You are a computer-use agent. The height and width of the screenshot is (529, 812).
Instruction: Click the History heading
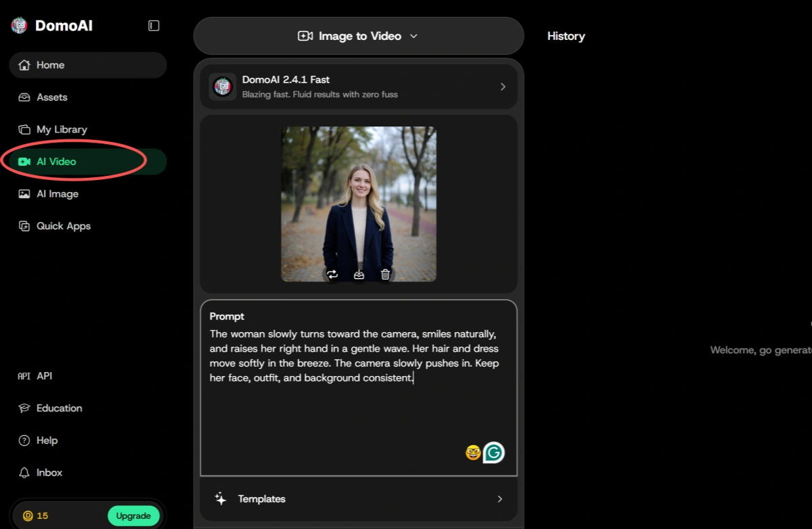(x=566, y=36)
